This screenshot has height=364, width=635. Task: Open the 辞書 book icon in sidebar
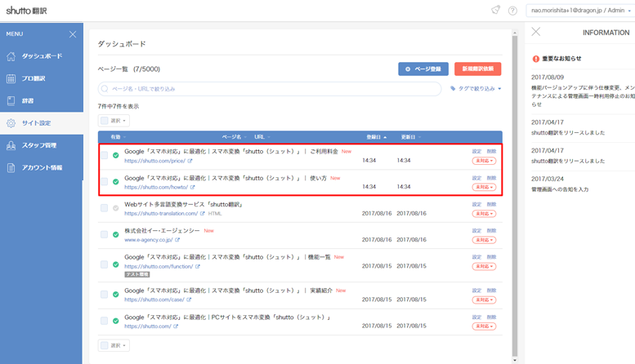[x=11, y=100]
